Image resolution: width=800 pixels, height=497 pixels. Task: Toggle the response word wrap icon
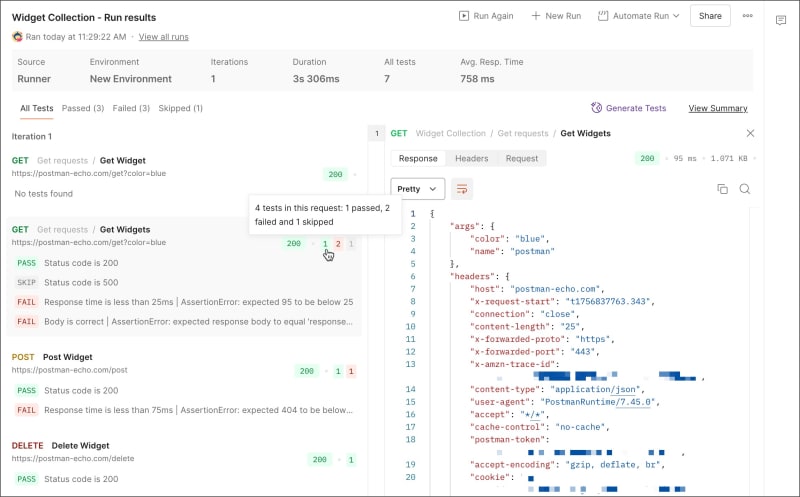pos(461,188)
